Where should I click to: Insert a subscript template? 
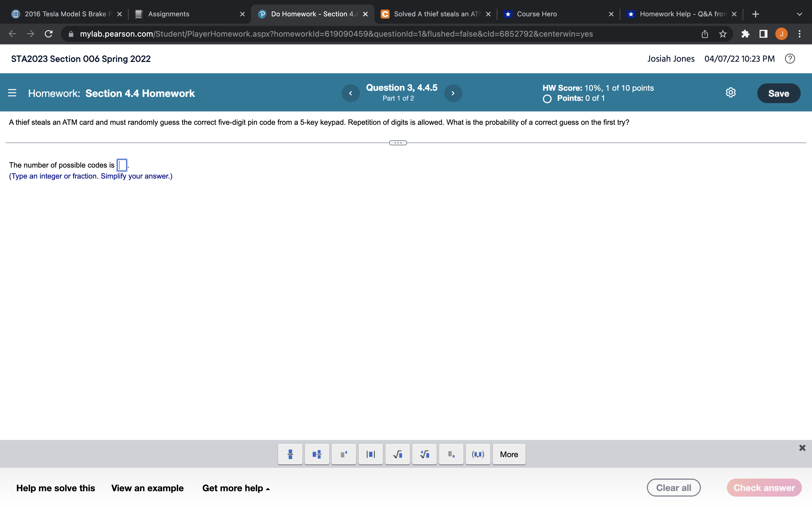(x=451, y=454)
